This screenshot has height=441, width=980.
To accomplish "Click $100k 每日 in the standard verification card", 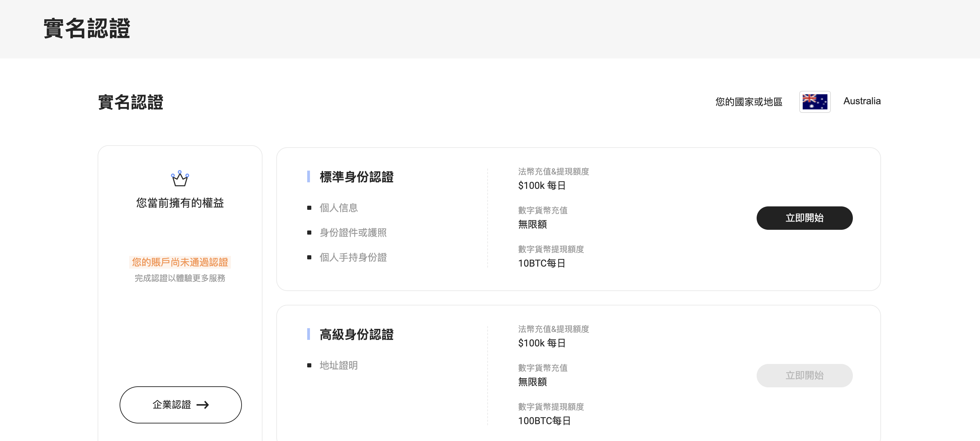I will (541, 185).
